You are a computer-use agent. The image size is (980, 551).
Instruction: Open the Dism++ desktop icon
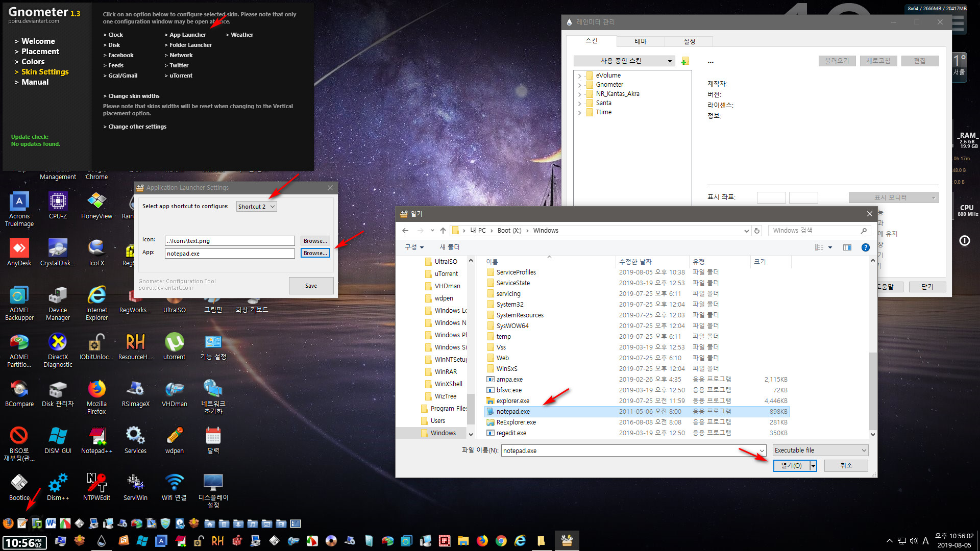58,487
